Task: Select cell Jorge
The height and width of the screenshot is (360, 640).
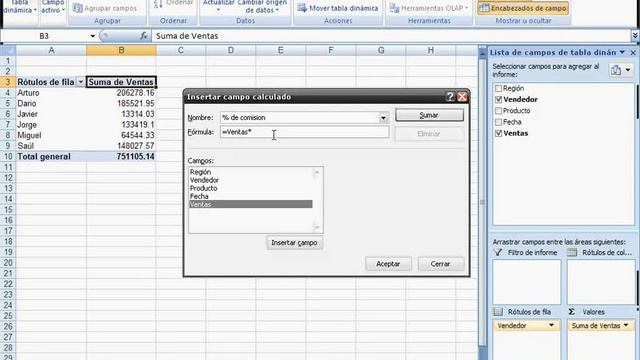Action: tap(51, 124)
